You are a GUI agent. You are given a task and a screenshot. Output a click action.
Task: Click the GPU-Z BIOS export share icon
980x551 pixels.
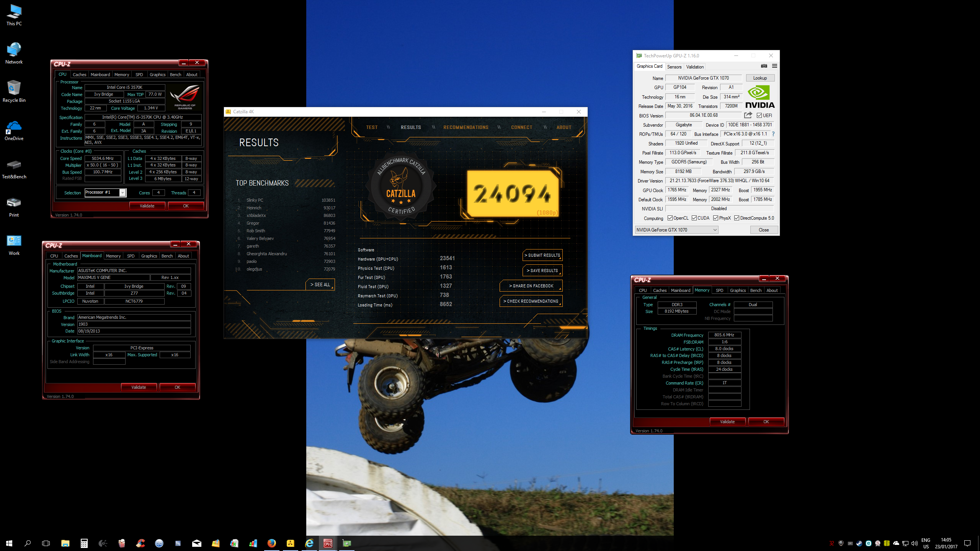point(748,115)
